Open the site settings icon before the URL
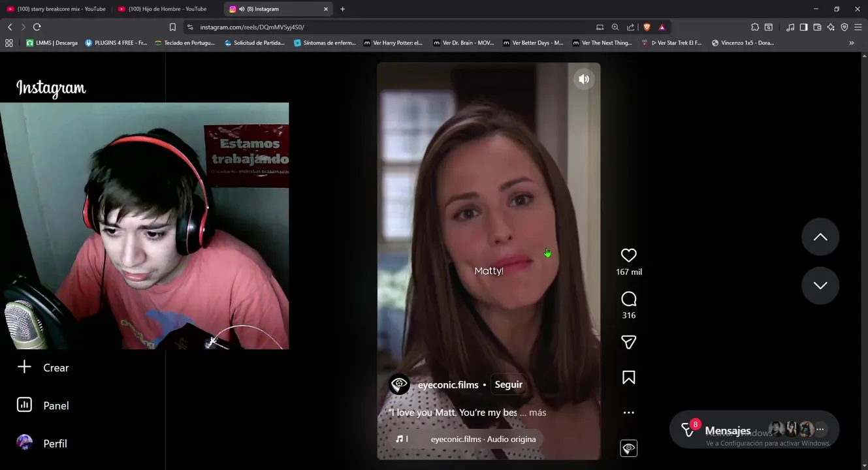Viewport: 868px width, 470px height. pos(190,27)
